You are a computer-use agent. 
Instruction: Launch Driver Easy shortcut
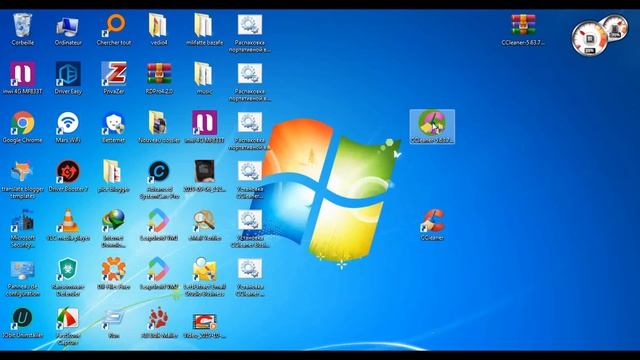click(x=68, y=78)
